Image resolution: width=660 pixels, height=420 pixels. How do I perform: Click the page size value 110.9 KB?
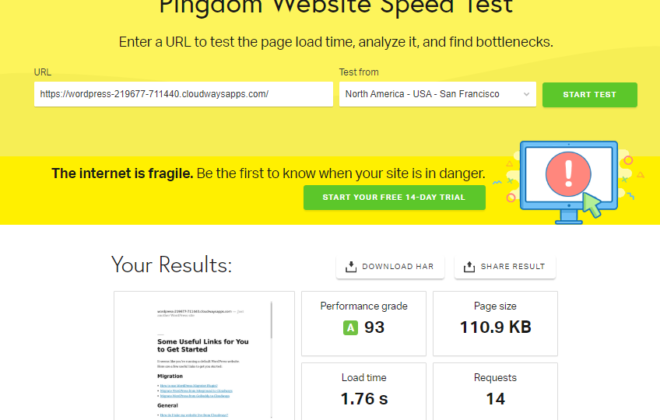(x=495, y=327)
